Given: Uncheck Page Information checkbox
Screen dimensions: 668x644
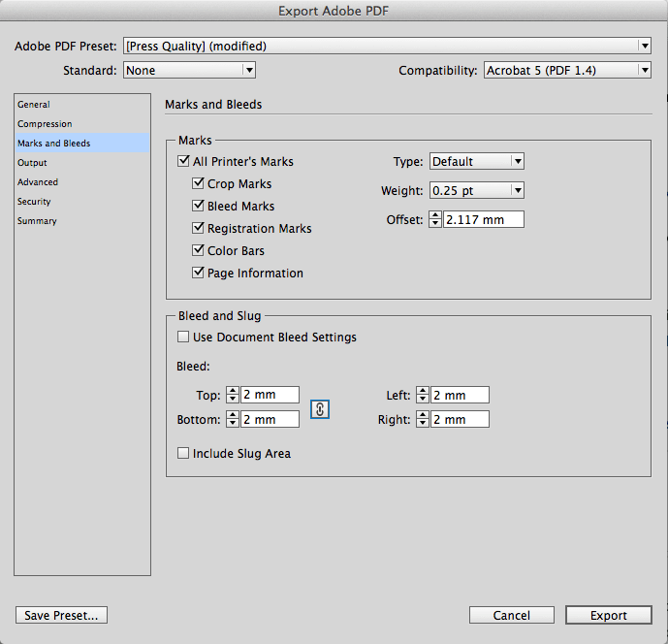Looking at the screenshot, I should click(198, 273).
